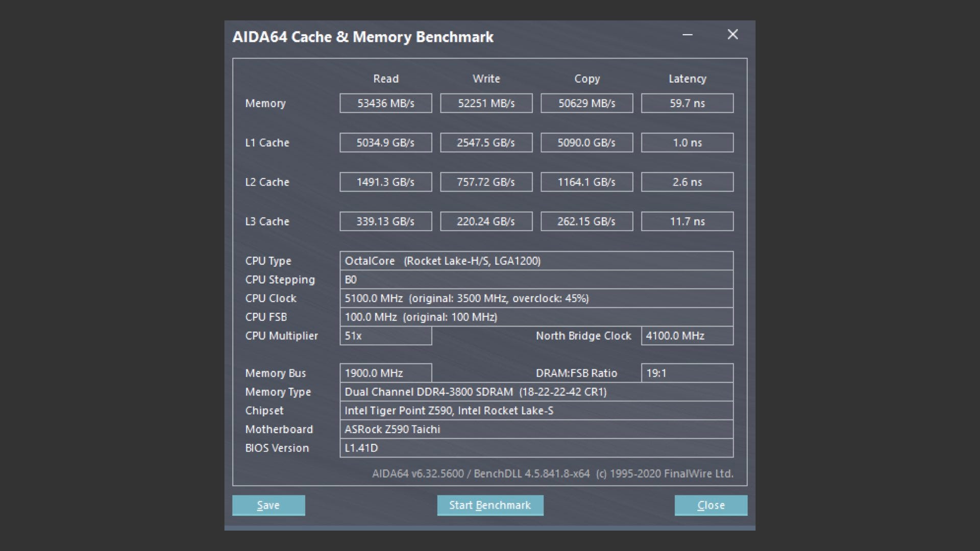Click Memory Bus 1900.0 MHz field

tap(386, 373)
